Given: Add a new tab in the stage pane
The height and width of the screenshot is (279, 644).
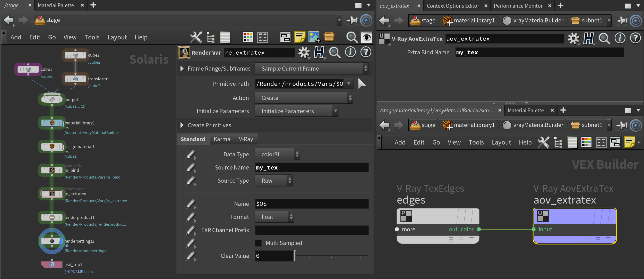Looking at the screenshot, I should tap(93, 5).
